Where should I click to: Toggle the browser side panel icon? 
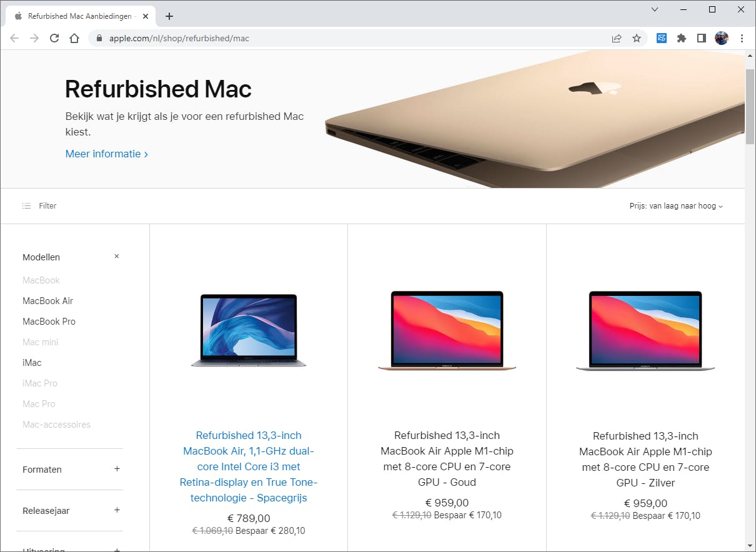(x=702, y=38)
